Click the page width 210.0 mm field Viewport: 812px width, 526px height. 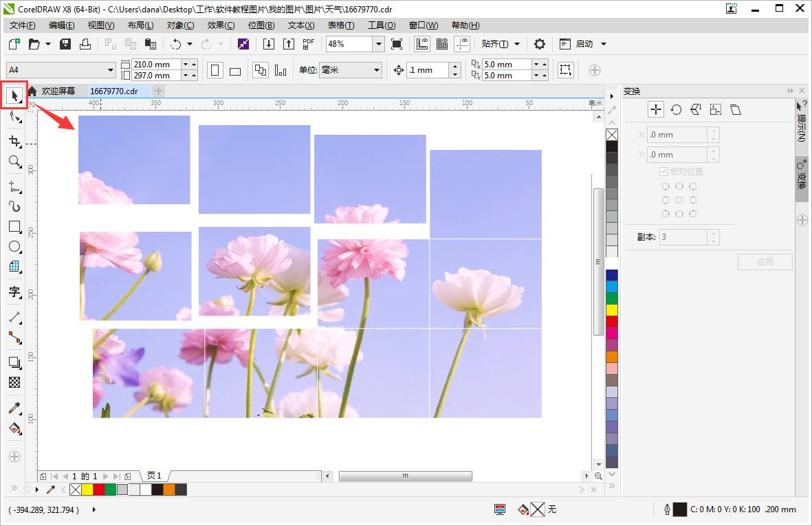[156, 64]
